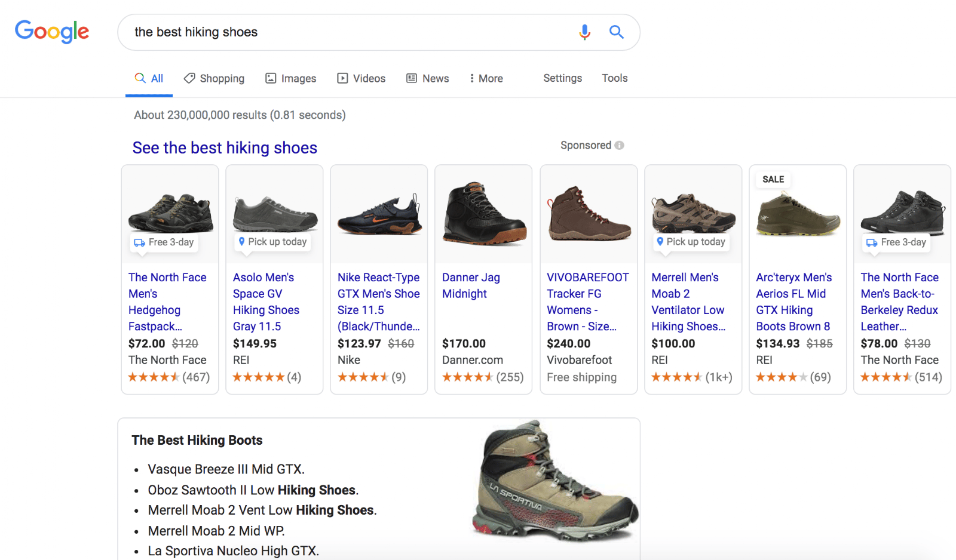Click the $72.00 price on Hedgehog Fastpack

[x=147, y=343]
